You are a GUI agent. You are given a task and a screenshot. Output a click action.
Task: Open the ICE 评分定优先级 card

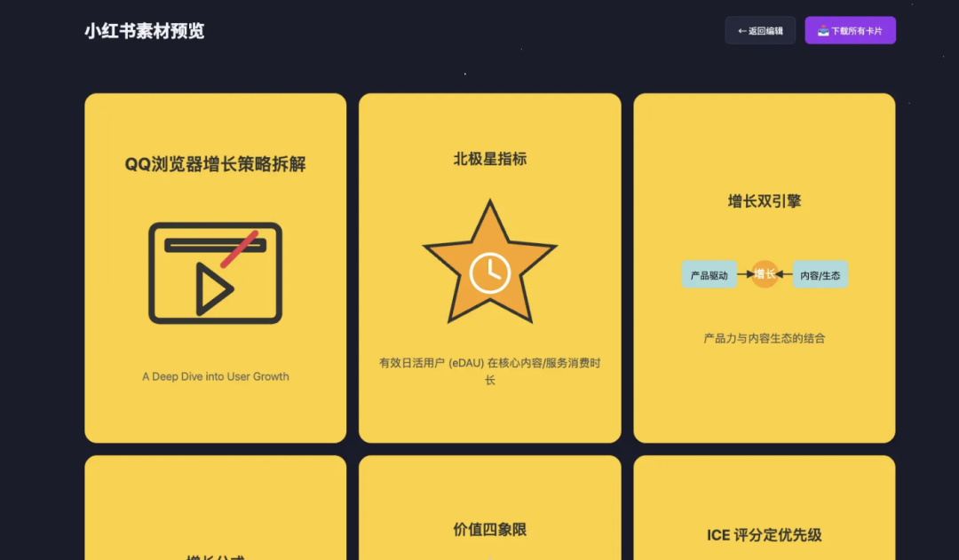click(765, 508)
